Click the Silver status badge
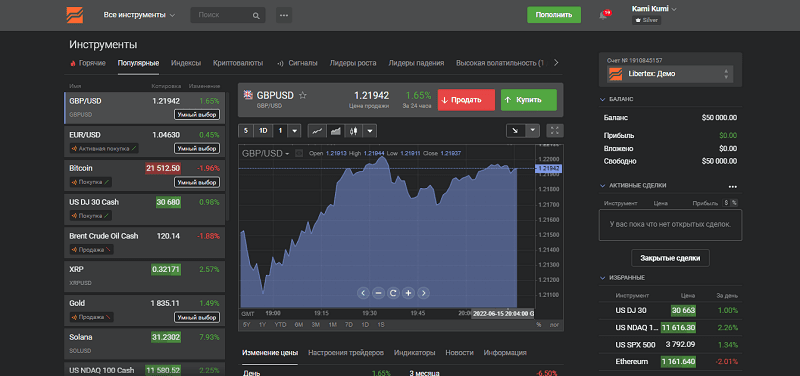Image resolution: width=800 pixels, height=376 pixels. pyautogui.click(x=646, y=20)
